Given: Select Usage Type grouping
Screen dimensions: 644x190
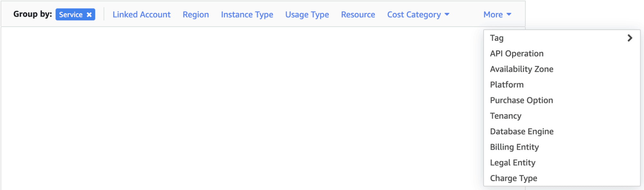Looking at the screenshot, I should [307, 14].
